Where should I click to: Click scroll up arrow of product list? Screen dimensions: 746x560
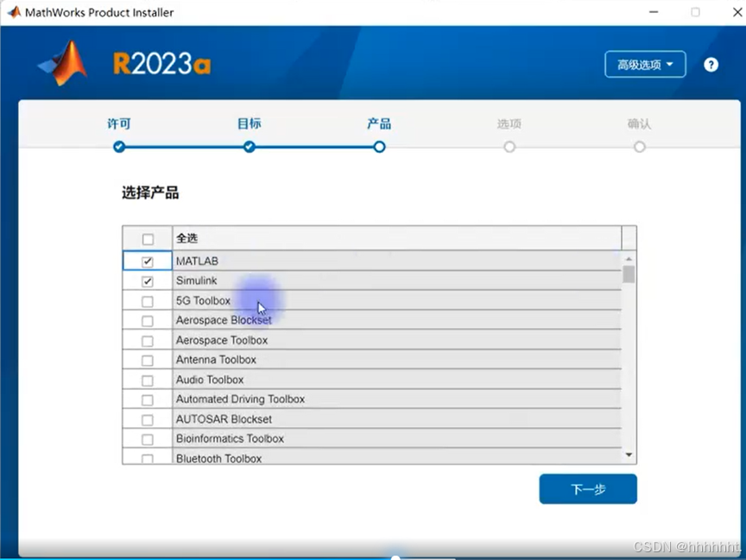(629, 259)
